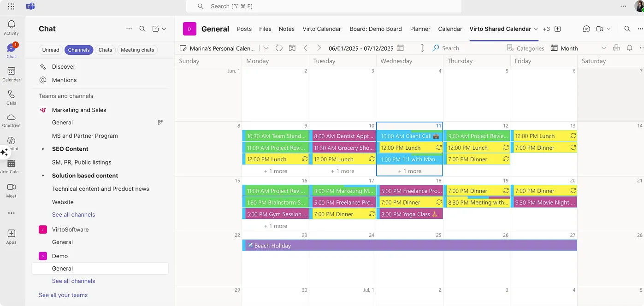
Task: Select the Calls icon in the sidebar
Action: click(x=11, y=96)
